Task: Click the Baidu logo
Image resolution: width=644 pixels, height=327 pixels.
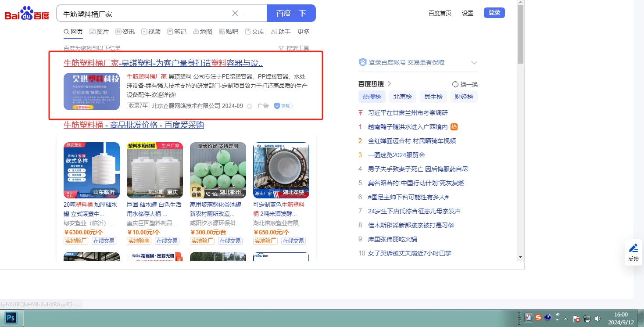Action: 27,14
